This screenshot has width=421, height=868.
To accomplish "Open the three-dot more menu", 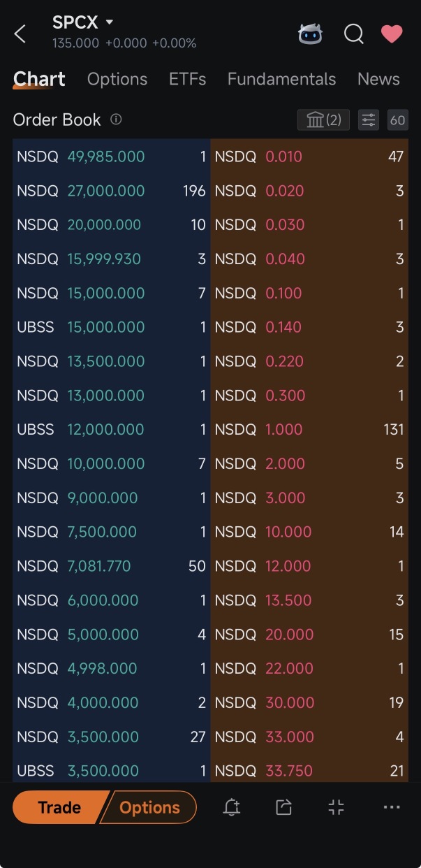I will 392,808.
